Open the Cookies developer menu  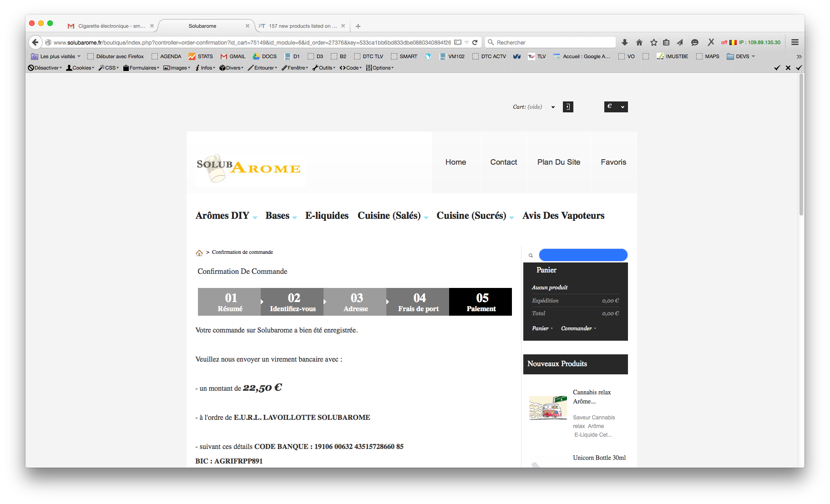pos(80,68)
